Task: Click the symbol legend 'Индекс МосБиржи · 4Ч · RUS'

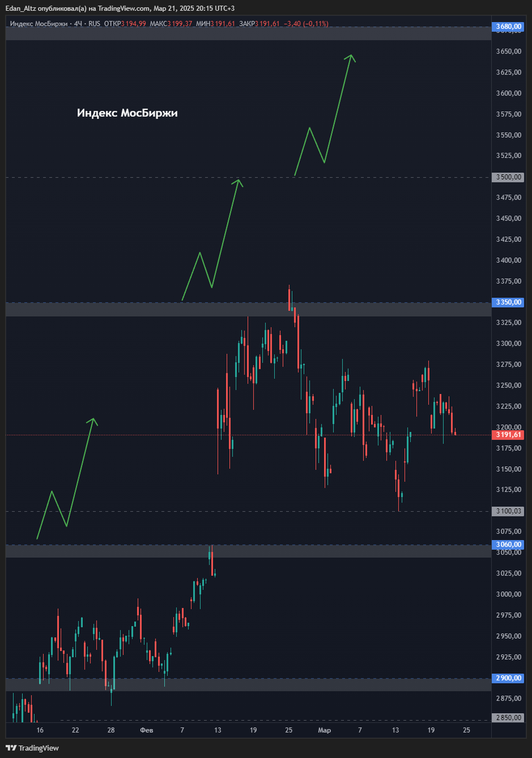Action: click(x=56, y=23)
